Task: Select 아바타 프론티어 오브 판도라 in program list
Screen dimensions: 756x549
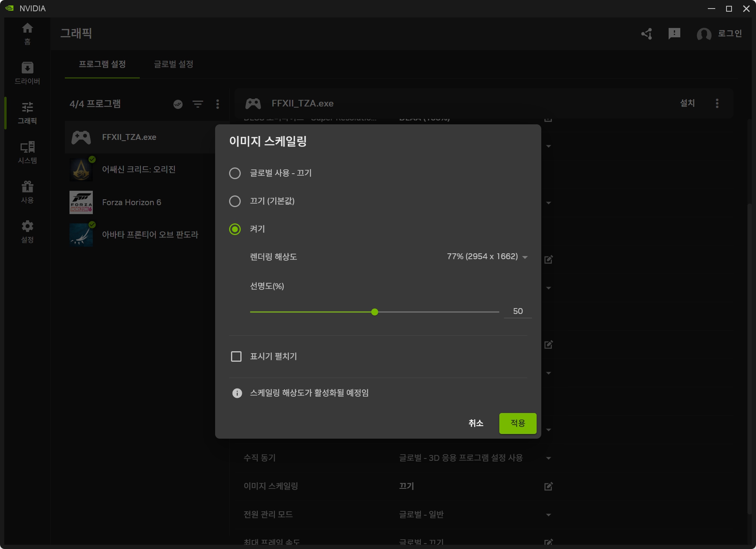Action: click(x=140, y=235)
